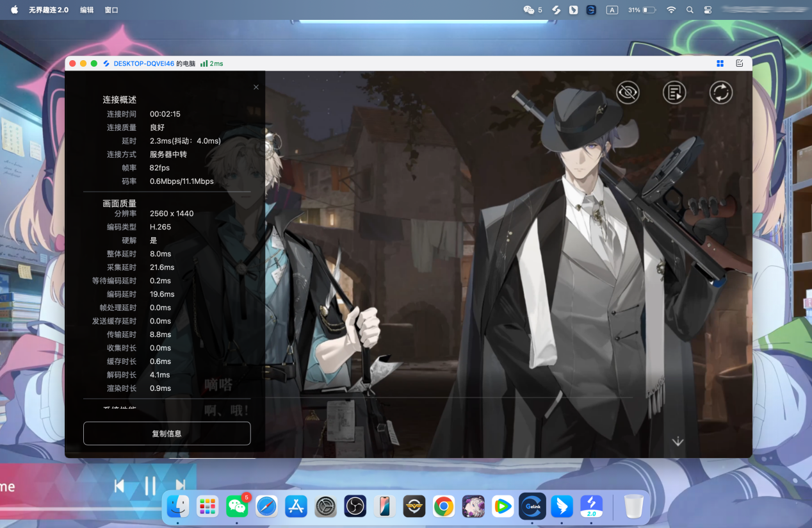Open System Settings from the Dock
The image size is (812, 528).
(x=326, y=507)
